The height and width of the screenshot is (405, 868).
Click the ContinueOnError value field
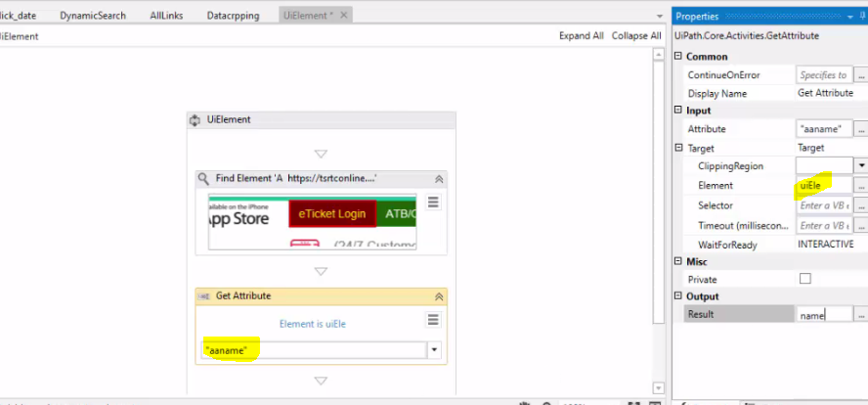coord(824,74)
